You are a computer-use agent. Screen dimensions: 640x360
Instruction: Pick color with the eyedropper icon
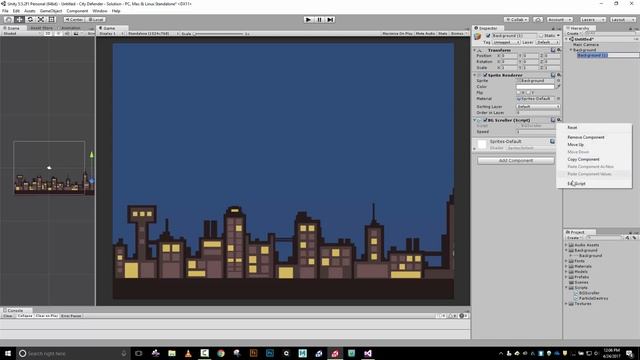click(559, 87)
